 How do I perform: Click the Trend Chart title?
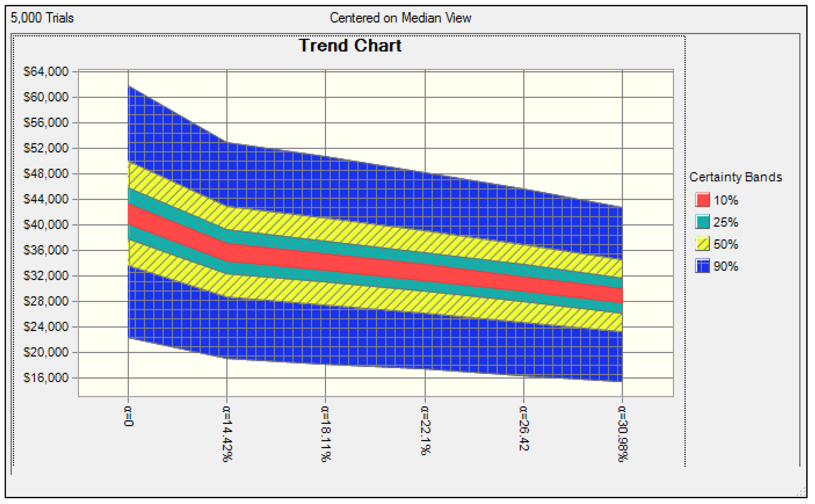(350, 46)
